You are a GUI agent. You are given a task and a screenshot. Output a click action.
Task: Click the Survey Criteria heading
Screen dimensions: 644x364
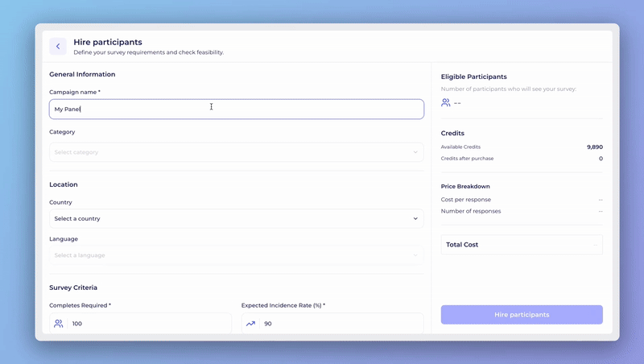click(x=73, y=287)
